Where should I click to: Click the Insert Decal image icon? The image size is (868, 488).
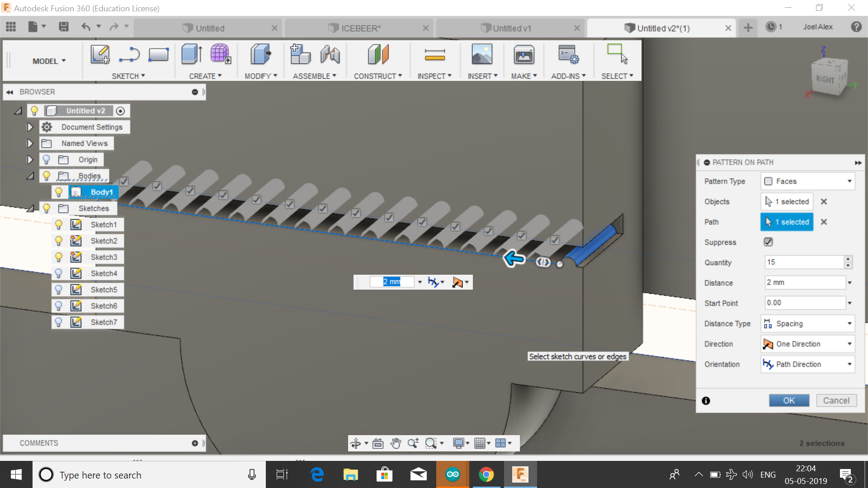pos(482,55)
